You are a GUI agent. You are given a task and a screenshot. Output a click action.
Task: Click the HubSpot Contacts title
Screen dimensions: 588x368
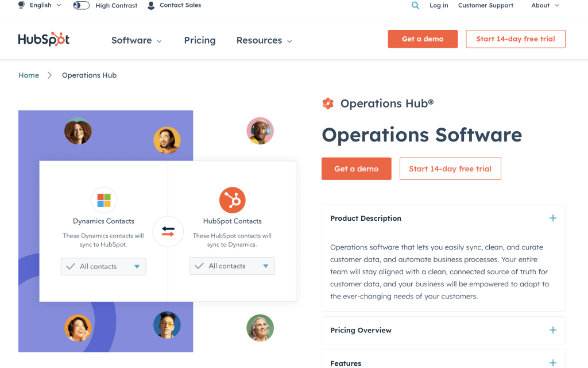tap(233, 221)
